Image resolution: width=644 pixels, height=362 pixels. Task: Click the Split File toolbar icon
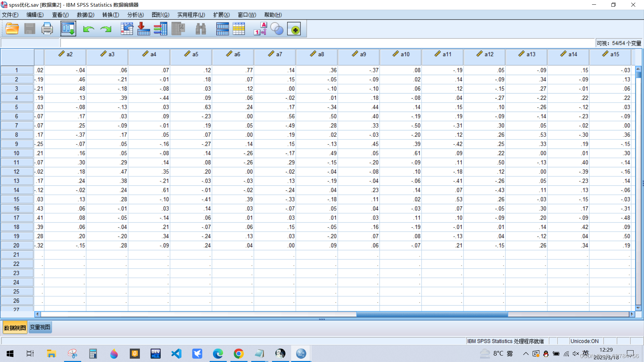click(x=222, y=29)
